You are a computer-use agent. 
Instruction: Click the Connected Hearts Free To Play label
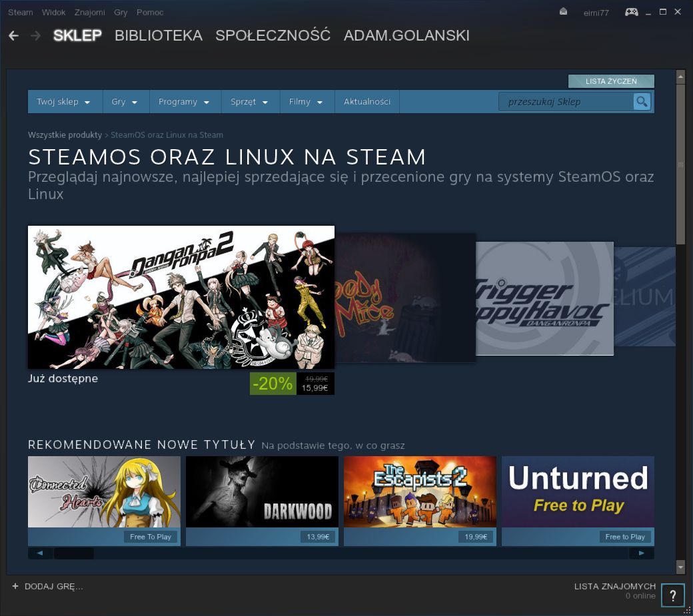click(x=151, y=537)
